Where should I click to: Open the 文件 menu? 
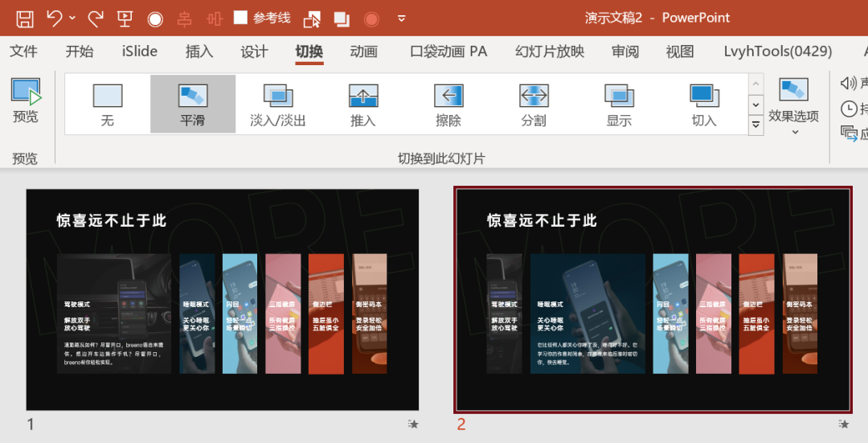point(24,51)
